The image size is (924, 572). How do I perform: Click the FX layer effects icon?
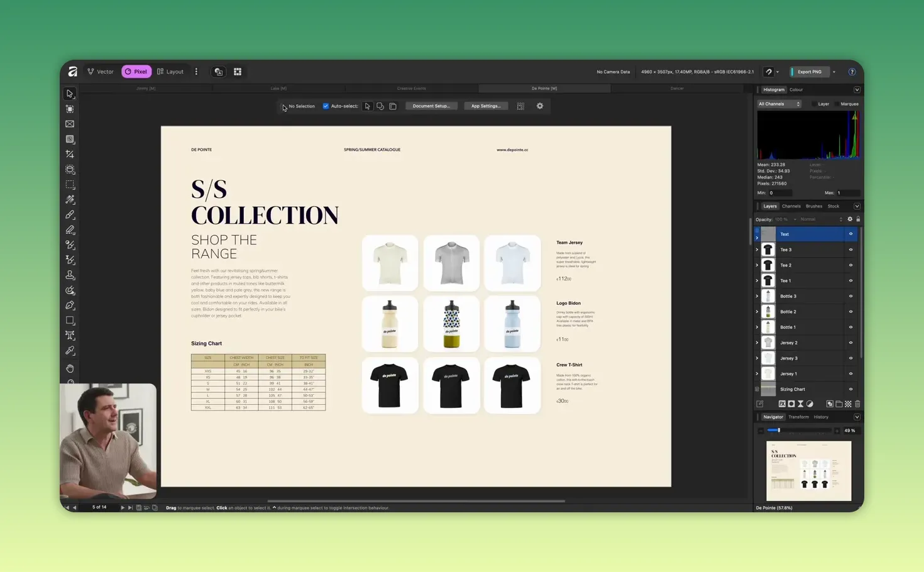[x=781, y=404]
